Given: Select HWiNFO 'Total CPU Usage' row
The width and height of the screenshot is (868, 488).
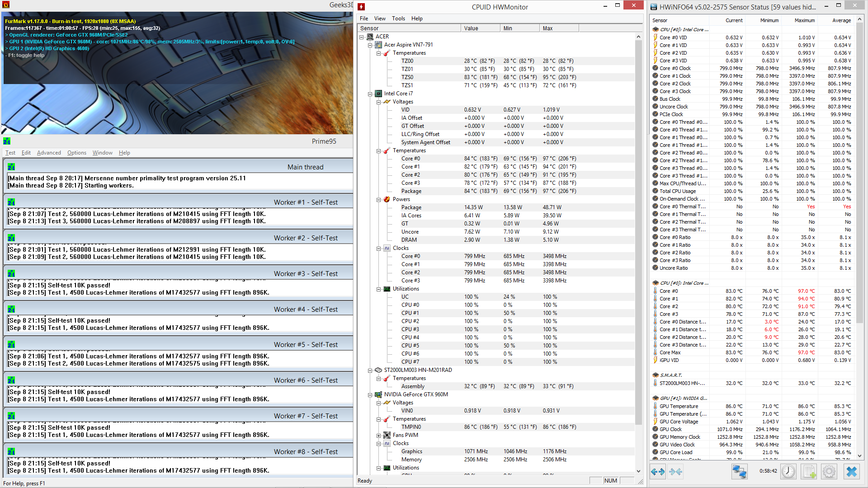Looking at the screenshot, I should tap(752, 191).
